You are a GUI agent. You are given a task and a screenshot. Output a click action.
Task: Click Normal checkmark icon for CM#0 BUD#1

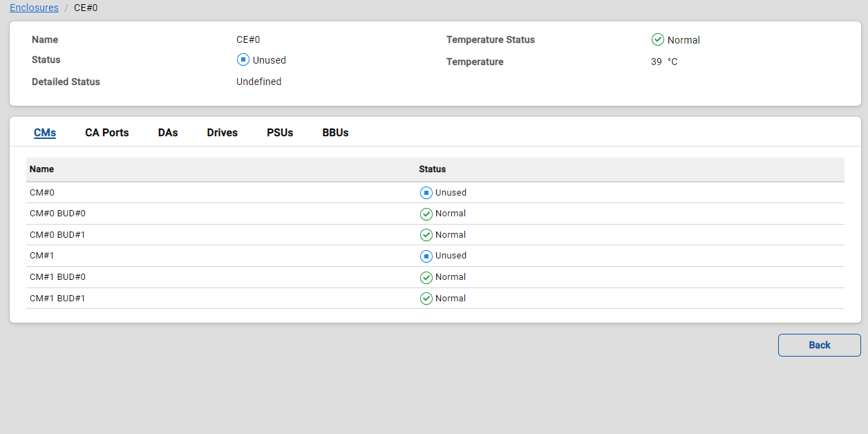pos(426,235)
